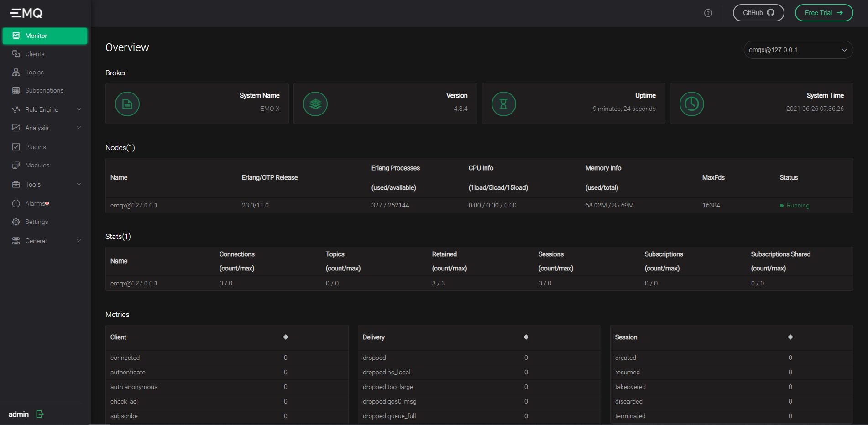This screenshot has height=425, width=868.
Task: Click the Alarms warning icon
Action: coord(16,203)
